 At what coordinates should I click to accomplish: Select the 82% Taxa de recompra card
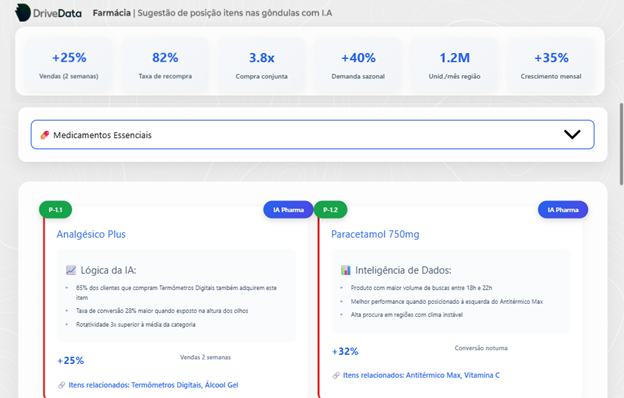coord(165,65)
